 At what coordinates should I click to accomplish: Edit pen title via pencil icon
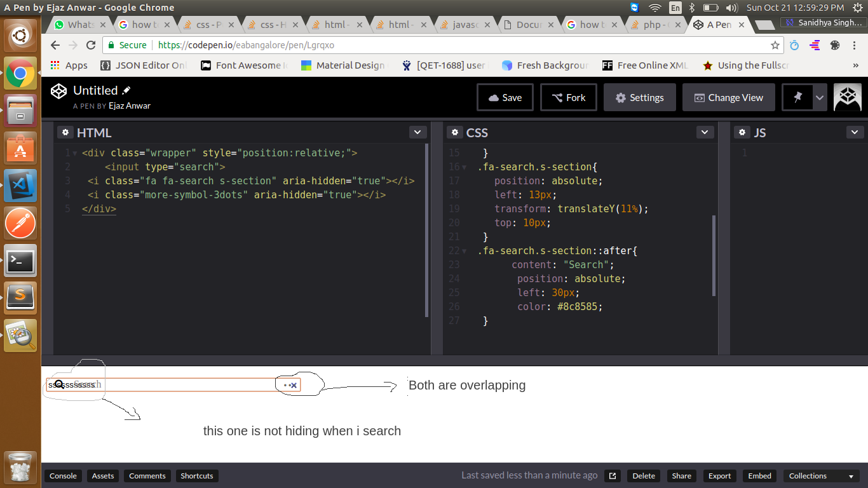click(126, 90)
